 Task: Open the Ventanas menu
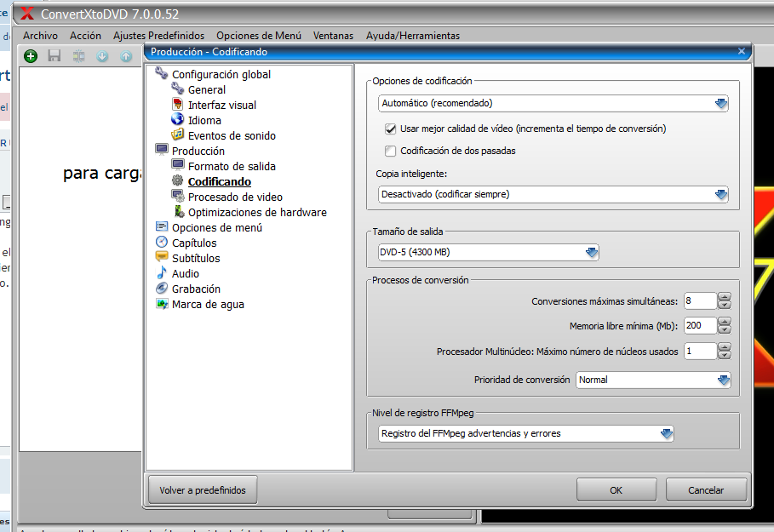pyautogui.click(x=333, y=36)
